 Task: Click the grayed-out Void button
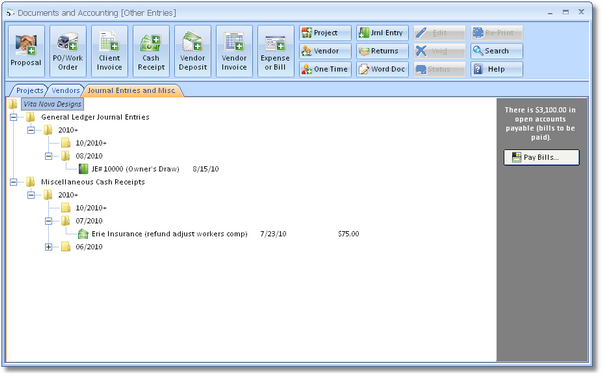click(x=439, y=51)
